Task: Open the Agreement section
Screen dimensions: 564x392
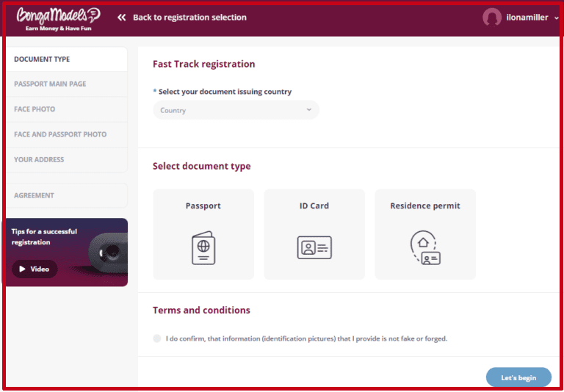Action: pos(34,195)
